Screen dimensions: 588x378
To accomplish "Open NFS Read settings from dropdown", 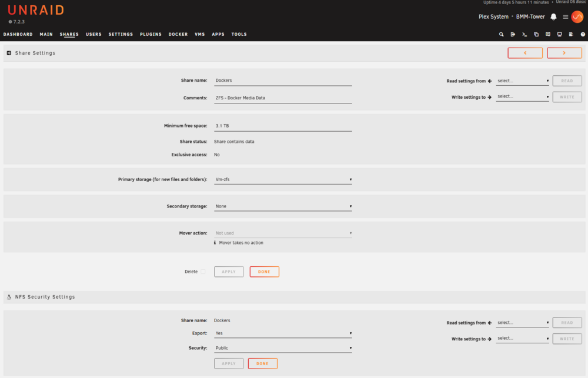I will click(x=522, y=323).
